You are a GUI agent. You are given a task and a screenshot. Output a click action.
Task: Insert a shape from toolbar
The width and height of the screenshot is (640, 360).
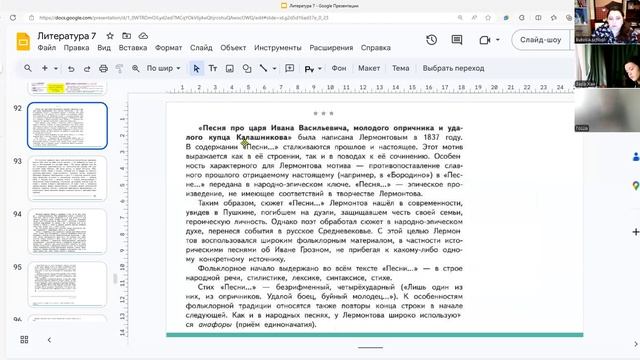247,69
